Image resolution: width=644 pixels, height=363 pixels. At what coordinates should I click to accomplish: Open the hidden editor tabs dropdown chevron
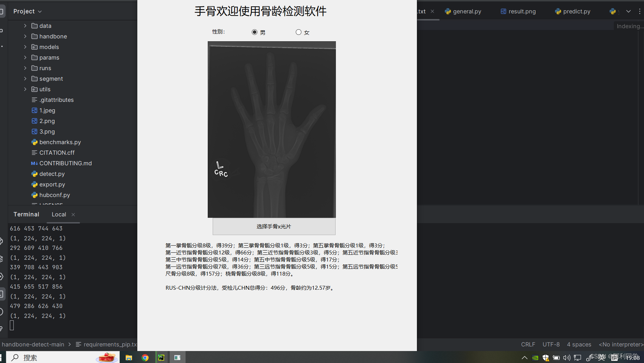pyautogui.click(x=629, y=11)
